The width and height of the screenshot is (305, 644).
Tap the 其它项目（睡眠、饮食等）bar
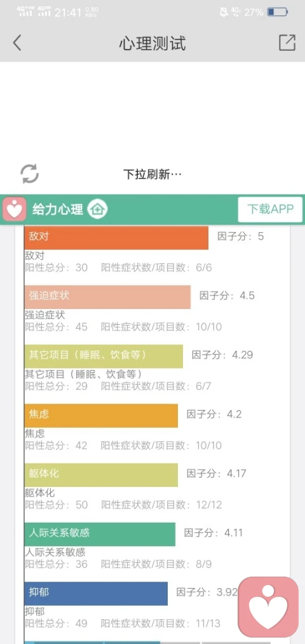[104, 355]
